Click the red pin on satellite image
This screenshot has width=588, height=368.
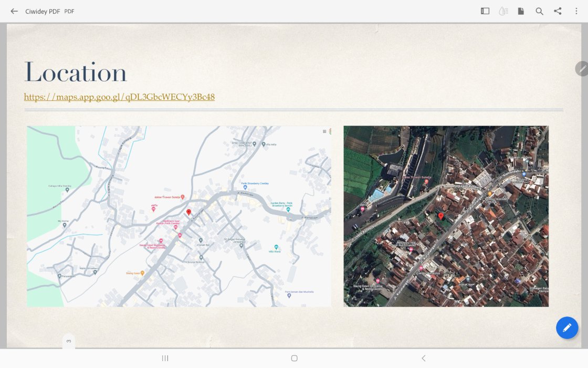[441, 216]
